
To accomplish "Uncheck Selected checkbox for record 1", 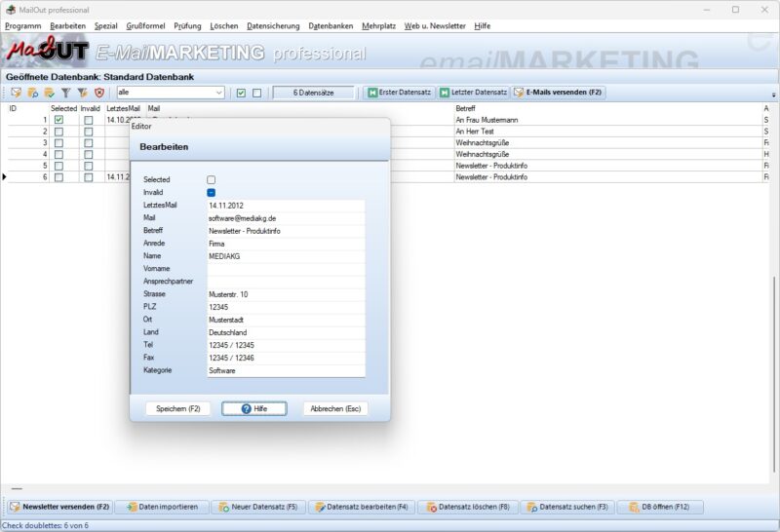I will (59, 120).
